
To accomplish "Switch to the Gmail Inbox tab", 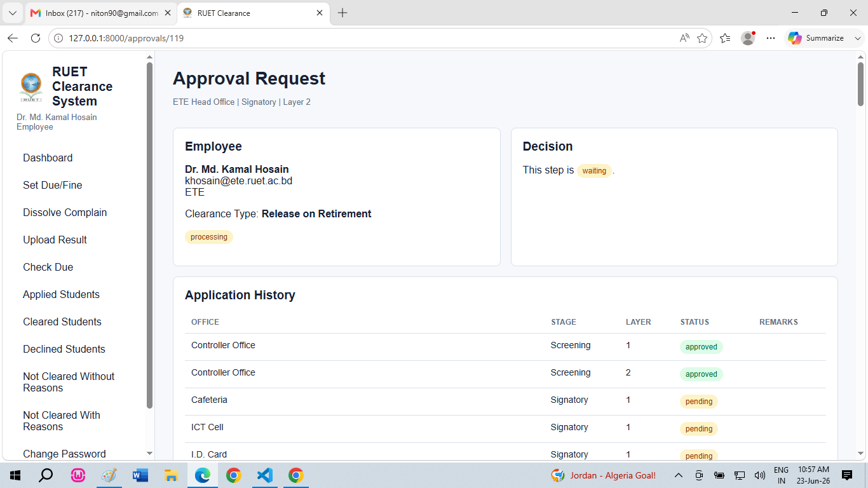I will coord(101,13).
